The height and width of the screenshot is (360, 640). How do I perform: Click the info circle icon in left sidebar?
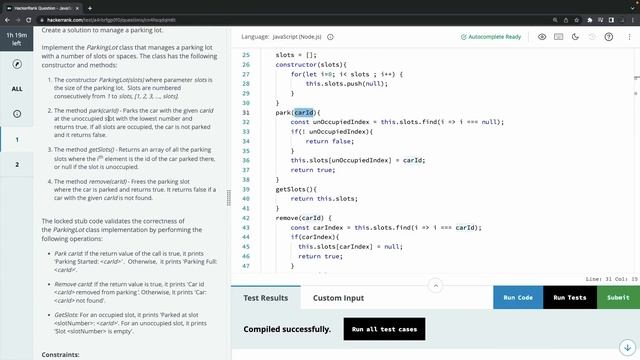(x=17, y=114)
